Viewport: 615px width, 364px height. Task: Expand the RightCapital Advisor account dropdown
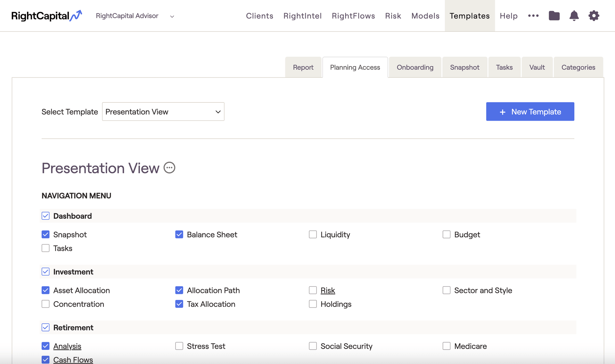(135, 16)
